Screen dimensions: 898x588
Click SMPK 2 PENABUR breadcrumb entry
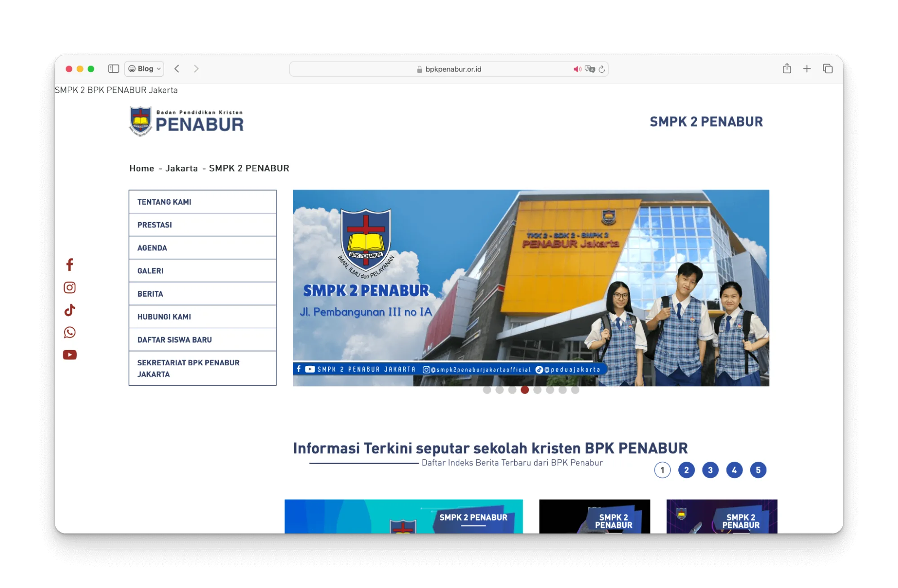point(249,168)
